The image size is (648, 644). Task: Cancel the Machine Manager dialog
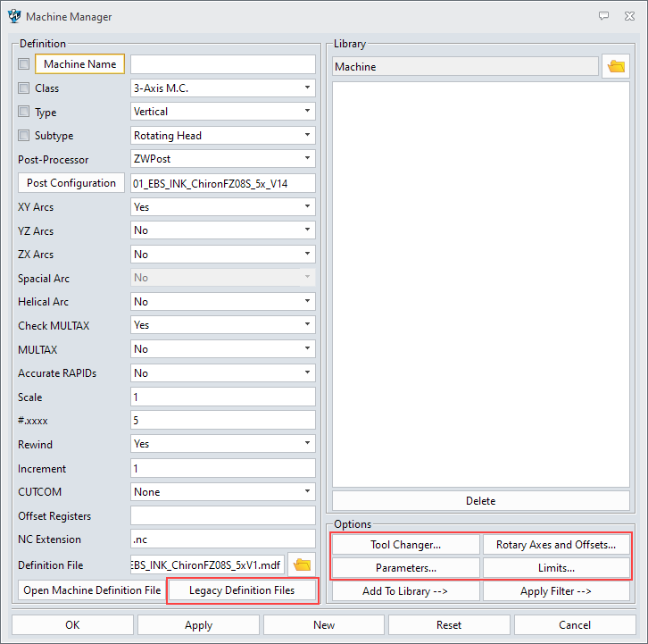pos(575,624)
